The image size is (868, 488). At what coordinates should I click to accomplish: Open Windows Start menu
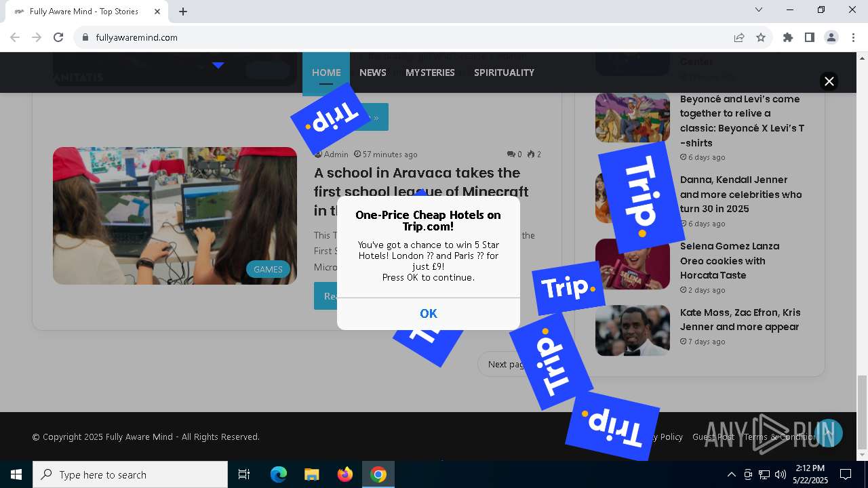[16, 474]
